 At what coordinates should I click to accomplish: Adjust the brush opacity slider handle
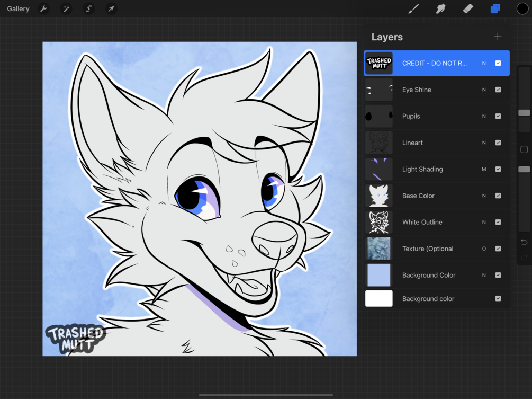pos(524,169)
